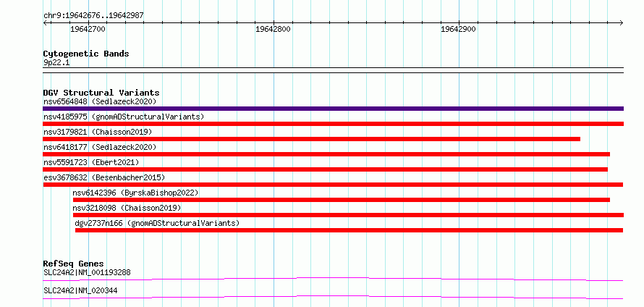Click ruler tick label 19642900

click(x=458, y=29)
